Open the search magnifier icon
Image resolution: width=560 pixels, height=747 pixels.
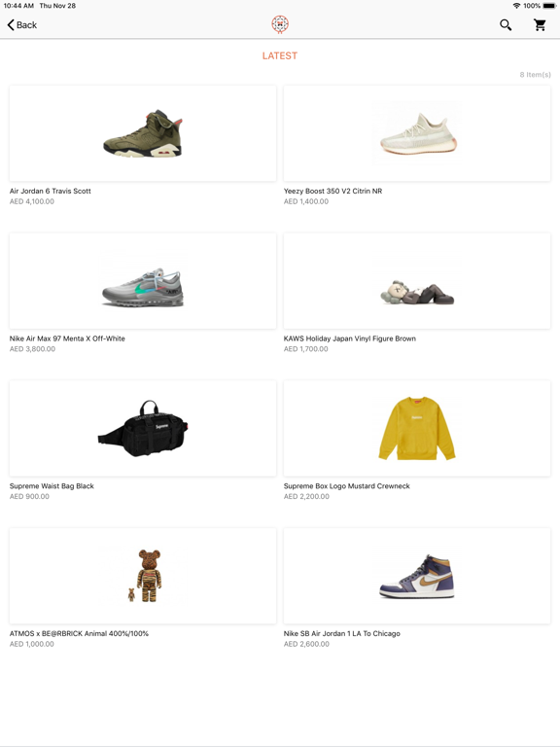506,24
